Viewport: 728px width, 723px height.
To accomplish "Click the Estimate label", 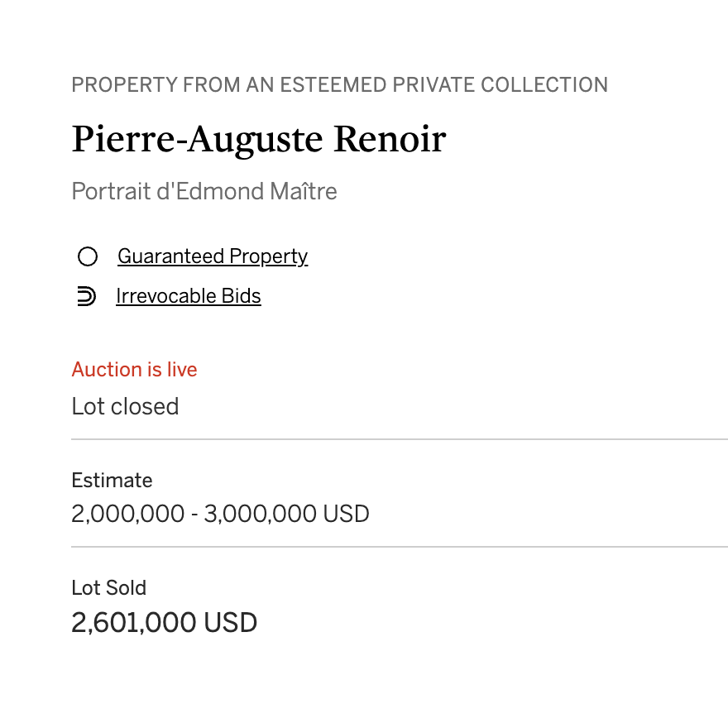I will point(112,480).
